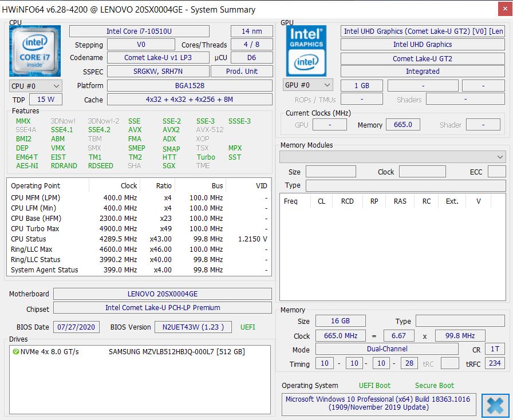
Task: Click the memory modules Type field
Action: [406, 185]
